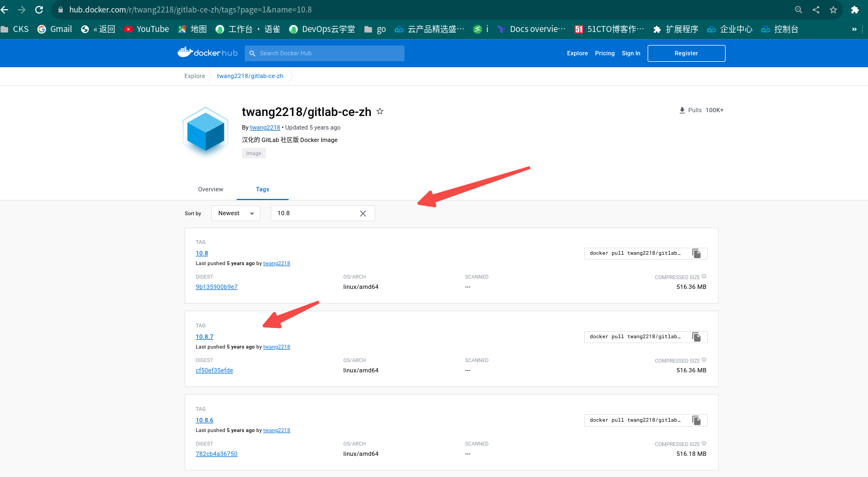Bookmark this page with the star icon
Screen dimensions: 868x477
click(833, 10)
